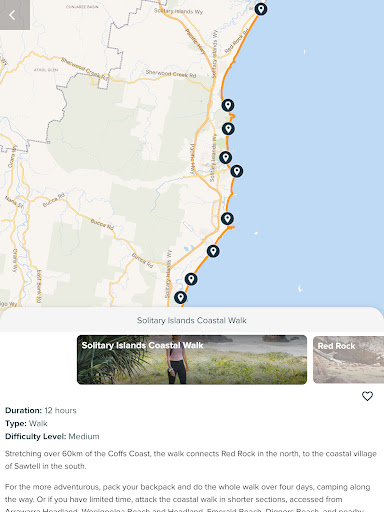The width and height of the screenshot is (384, 512).
Task: Favorite the walk with the heart icon
Action: click(367, 396)
